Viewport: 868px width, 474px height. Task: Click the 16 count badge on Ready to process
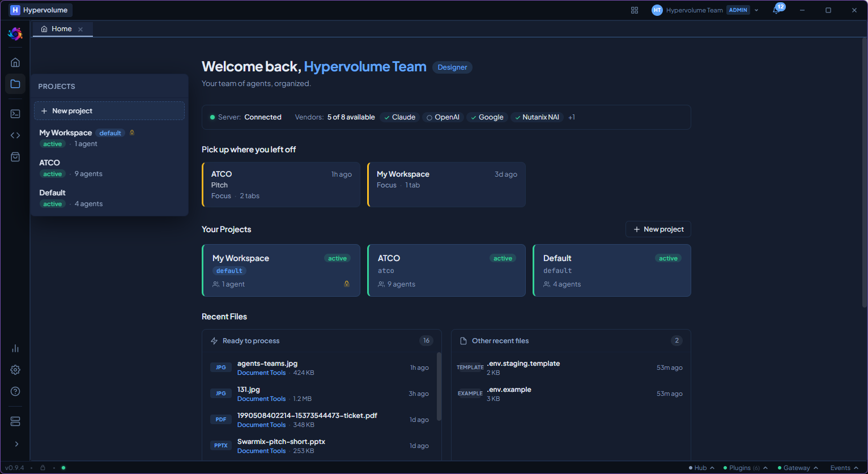[426, 341]
